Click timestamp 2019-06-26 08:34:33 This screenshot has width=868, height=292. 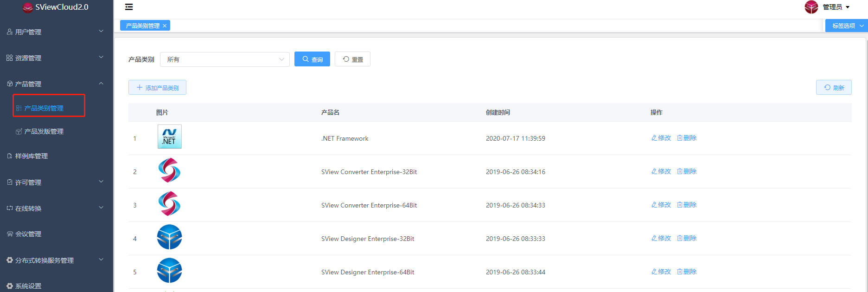(516, 205)
